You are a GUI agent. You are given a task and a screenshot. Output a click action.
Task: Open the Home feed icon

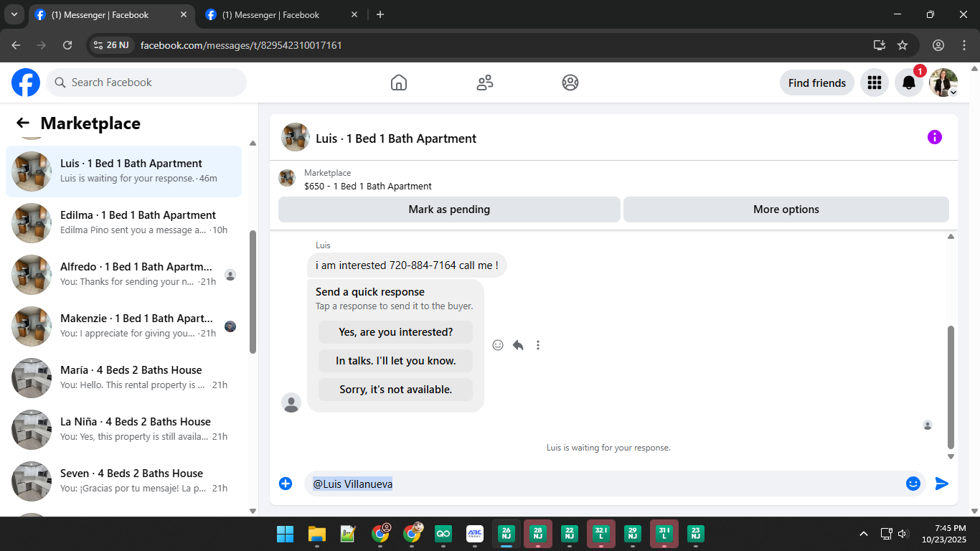point(399,83)
